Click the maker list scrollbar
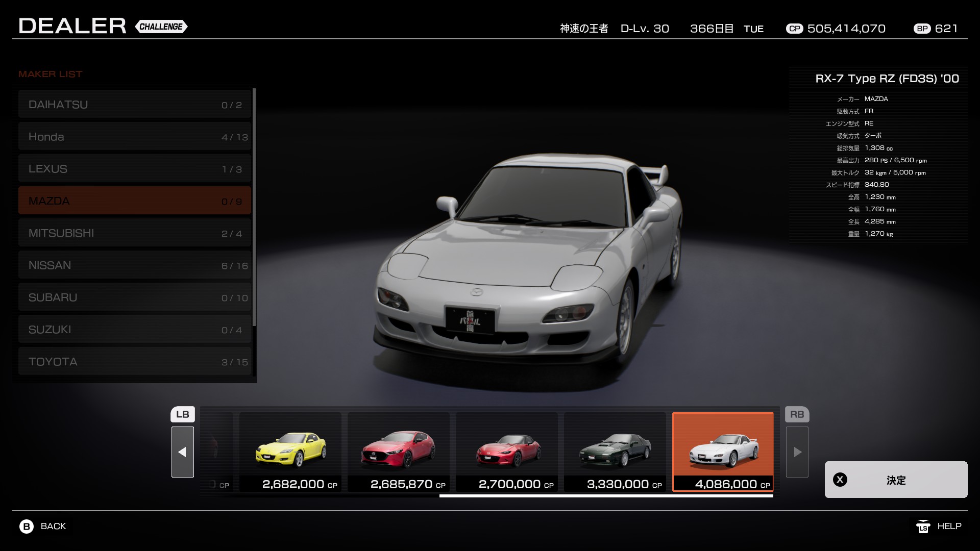This screenshot has height=551, width=980. pos(254,207)
